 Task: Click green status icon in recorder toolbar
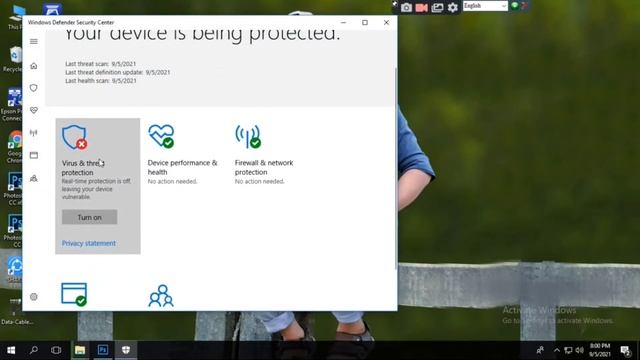click(x=515, y=5)
